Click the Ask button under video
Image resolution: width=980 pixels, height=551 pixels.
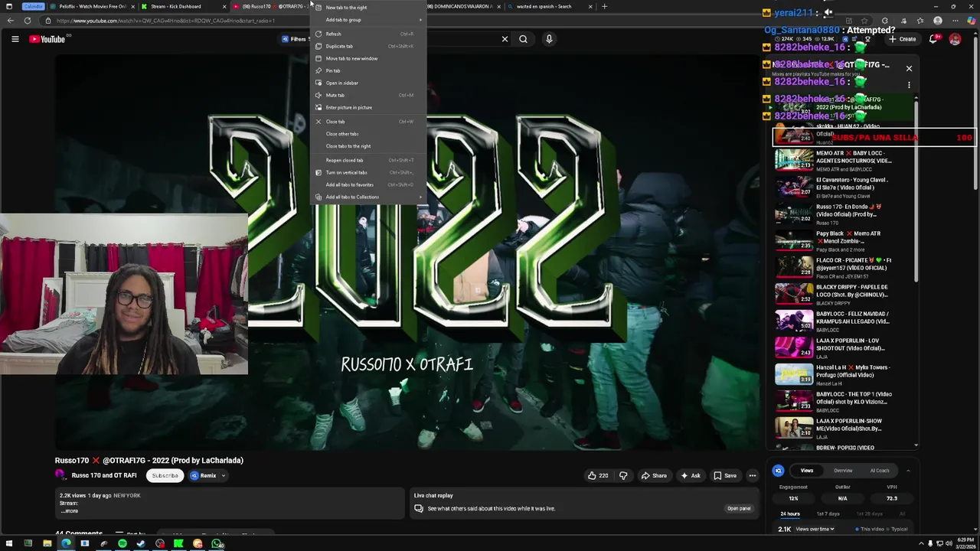point(690,475)
